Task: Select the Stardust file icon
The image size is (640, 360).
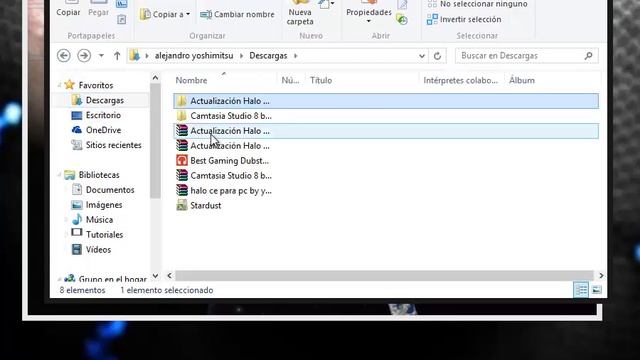Action: pyautogui.click(x=182, y=205)
